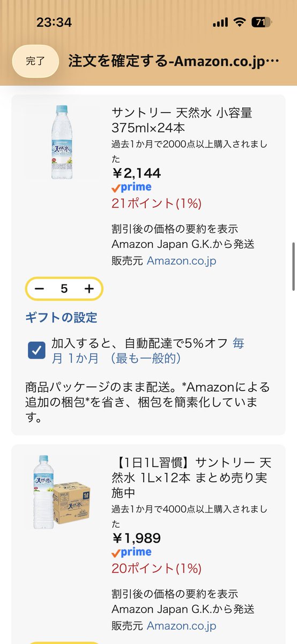297x644 pixels.
Task: Tap the battery indicator in status bar
Action: click(x=263, y=23)
